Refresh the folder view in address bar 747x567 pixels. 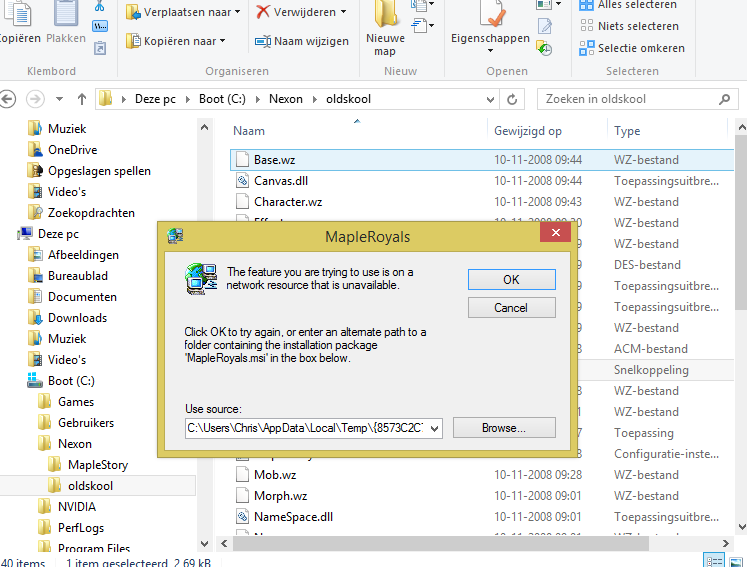[x=513, y=99]
